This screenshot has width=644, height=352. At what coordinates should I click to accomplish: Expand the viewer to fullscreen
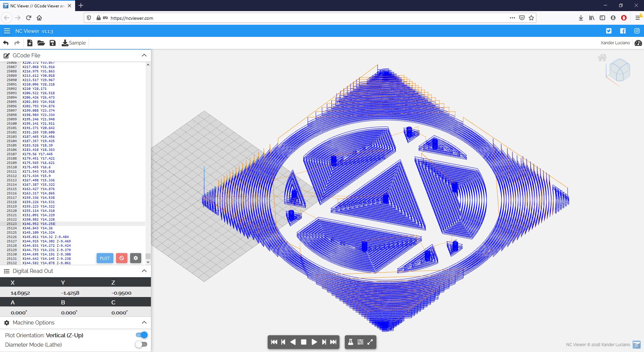pyautogui.click(x=370, y=342)
